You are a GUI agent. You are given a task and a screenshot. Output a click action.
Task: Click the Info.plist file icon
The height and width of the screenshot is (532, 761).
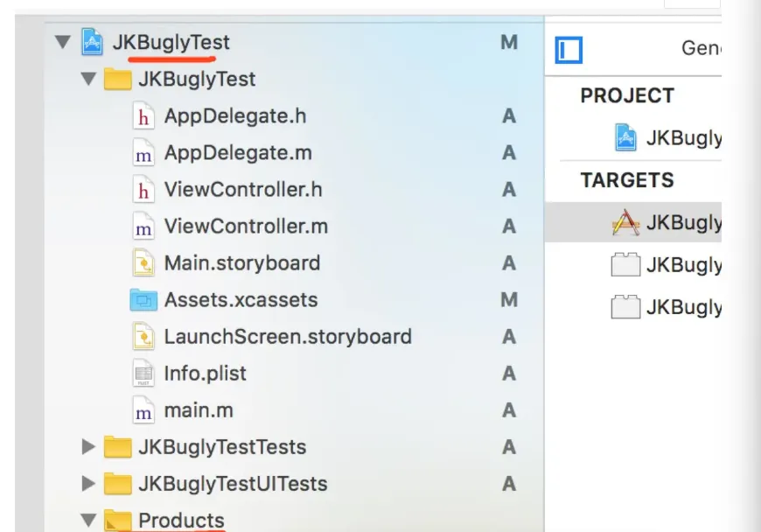coord(143,374)
